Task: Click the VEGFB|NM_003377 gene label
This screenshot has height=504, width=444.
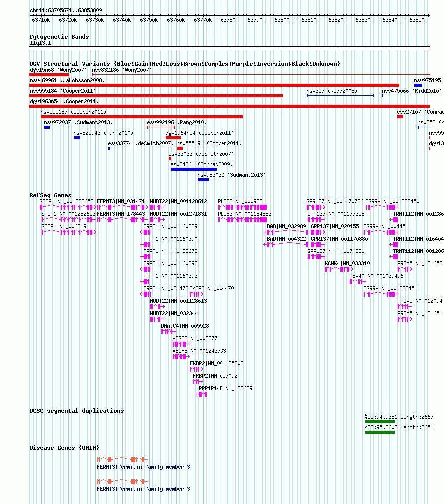Action: click(195, 339)
